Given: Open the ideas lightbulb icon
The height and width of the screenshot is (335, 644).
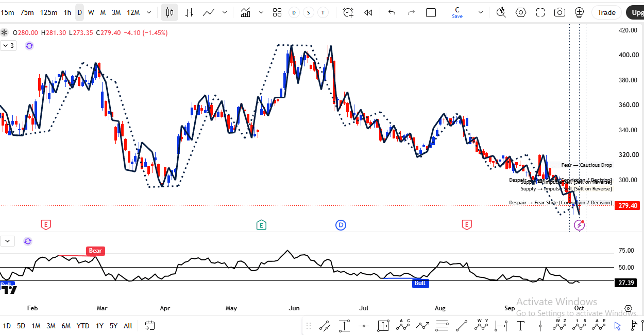Looking at the screenshot, I should [x=580, y=12].
